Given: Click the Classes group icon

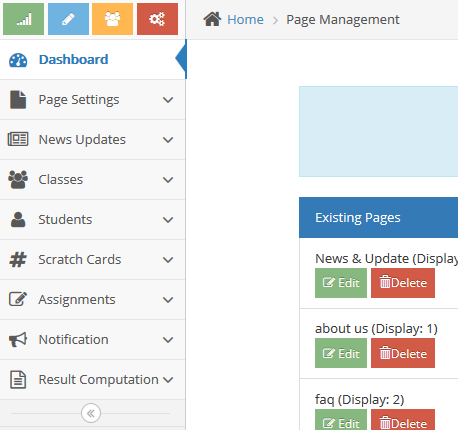Looking at the screenshot, I should (18, 180).
